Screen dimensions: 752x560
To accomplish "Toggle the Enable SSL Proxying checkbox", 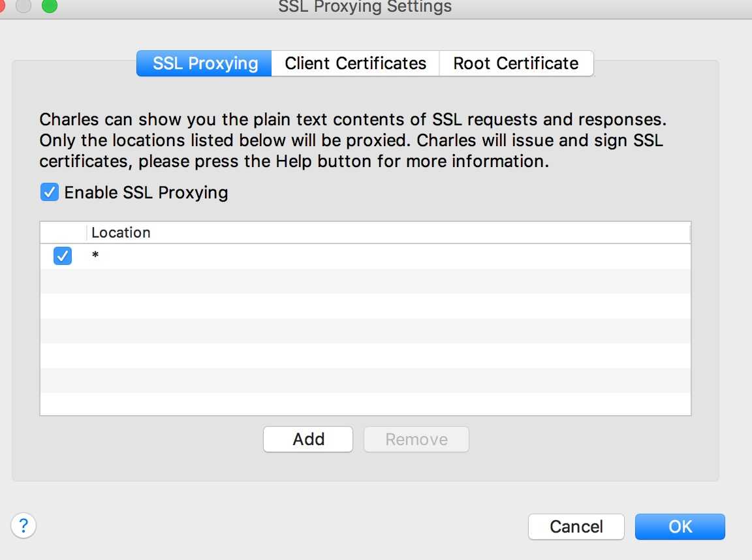I will (50, 193).
